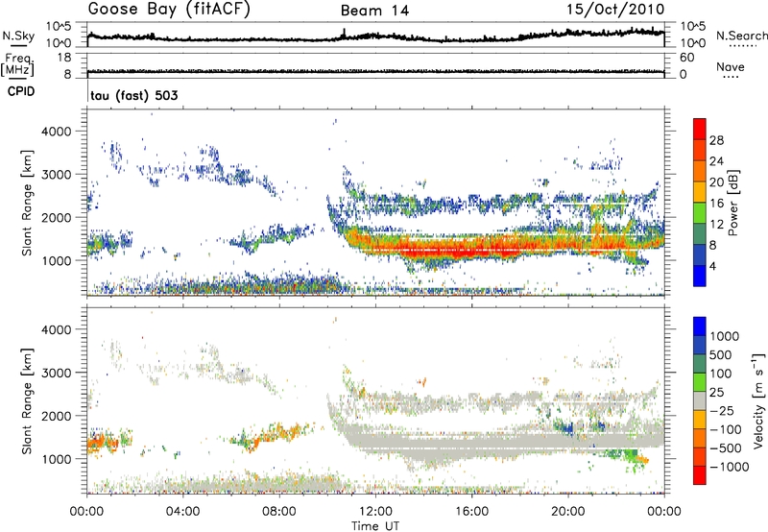Pick the gray segment of Velocity color bar
Viewport: 768px width, 532px height.
pos(700,400)
